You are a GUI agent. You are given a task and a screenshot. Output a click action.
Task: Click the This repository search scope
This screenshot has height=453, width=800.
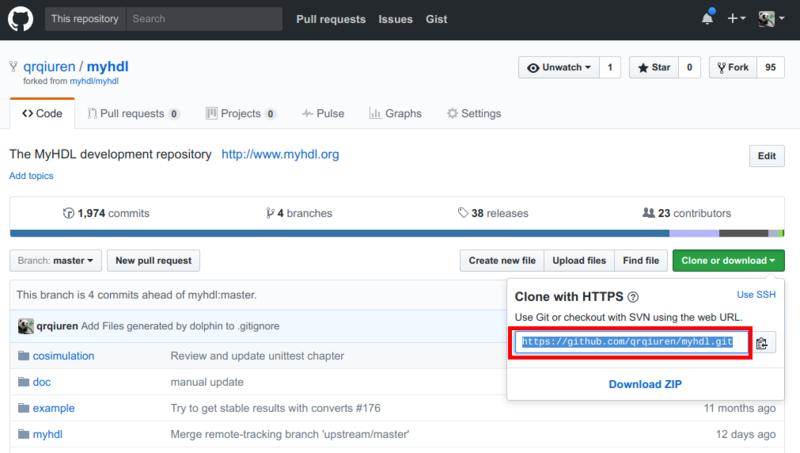point(85,19)
